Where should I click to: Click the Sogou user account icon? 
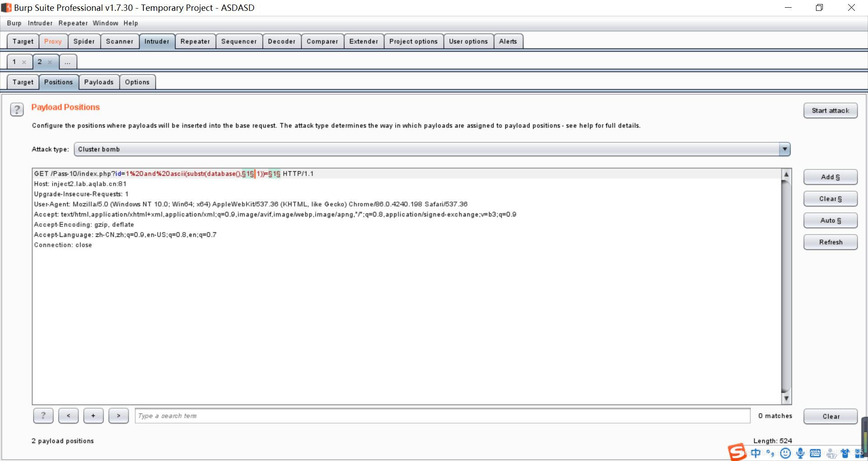(x=831, y=453)
